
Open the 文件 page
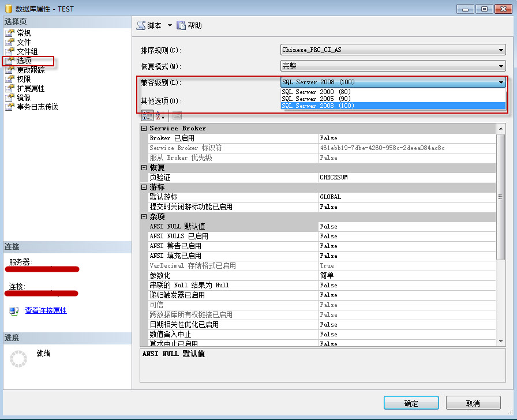click(24, 42)
